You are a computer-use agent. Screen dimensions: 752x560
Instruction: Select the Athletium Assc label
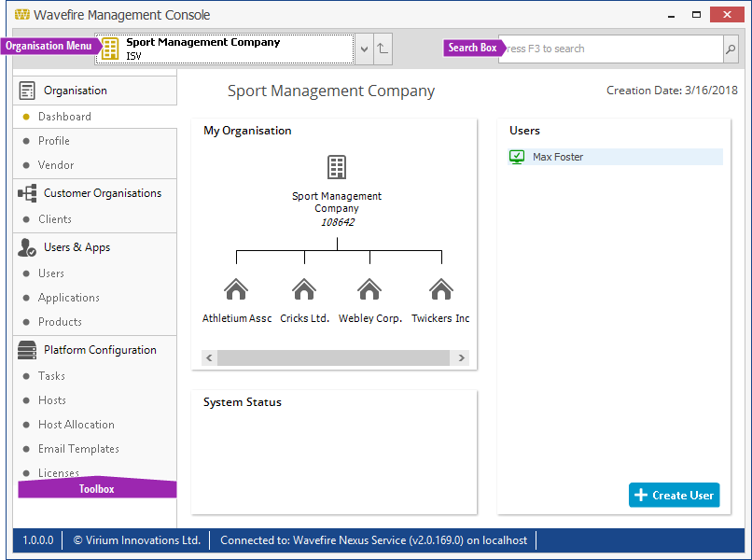tap(237, 318)
